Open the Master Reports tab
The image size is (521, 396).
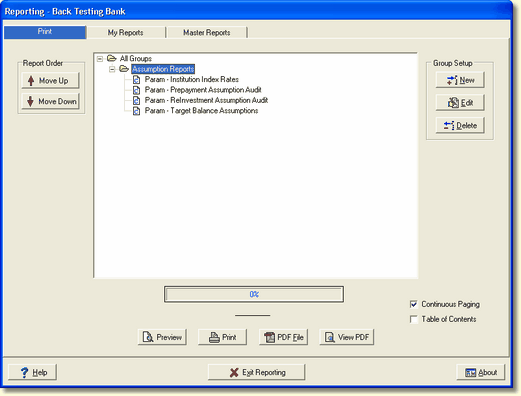coord(207,33)
